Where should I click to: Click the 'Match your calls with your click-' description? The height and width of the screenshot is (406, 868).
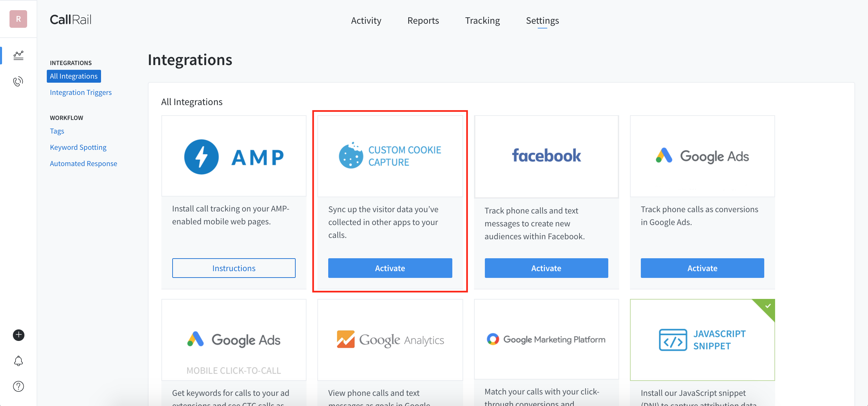point(542,397)
